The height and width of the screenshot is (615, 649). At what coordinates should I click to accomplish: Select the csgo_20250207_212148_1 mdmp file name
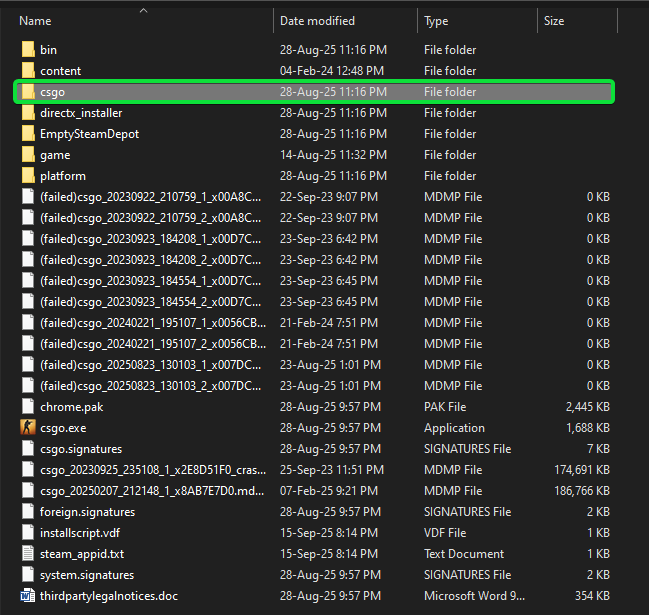[152, 491]
